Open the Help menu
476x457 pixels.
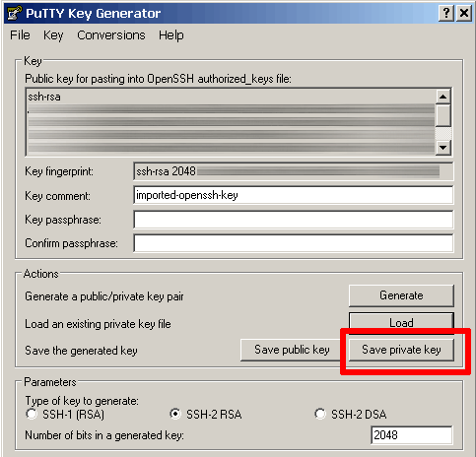[x=171, y=35]
